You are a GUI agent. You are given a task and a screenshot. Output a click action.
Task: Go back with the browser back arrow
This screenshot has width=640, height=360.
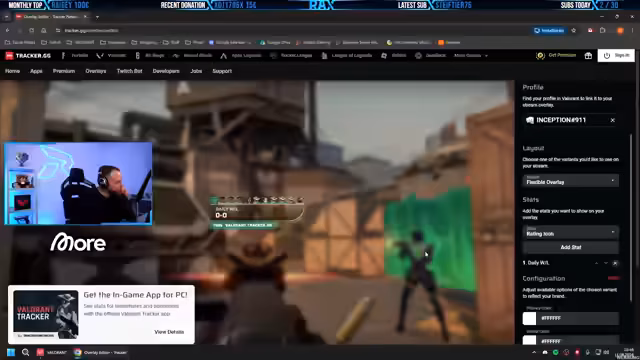pos(7,31)
